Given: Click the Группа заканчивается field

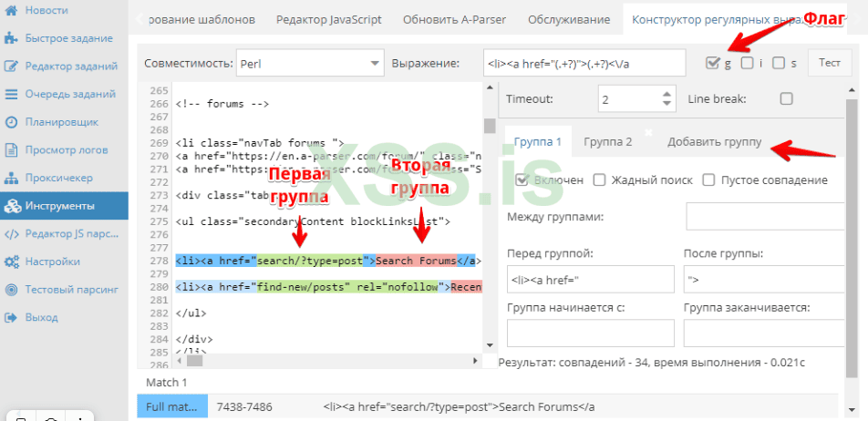Looking at the screenshot, I should click(x=764, y=333).
